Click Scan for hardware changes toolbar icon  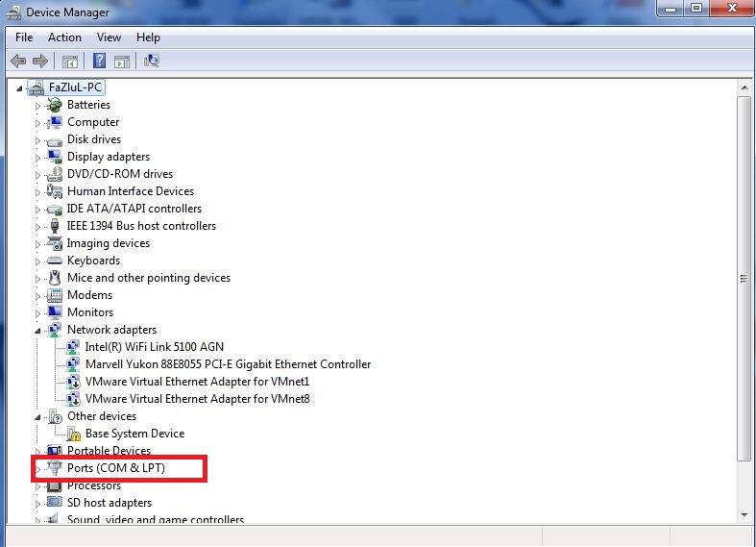(152, 61)
